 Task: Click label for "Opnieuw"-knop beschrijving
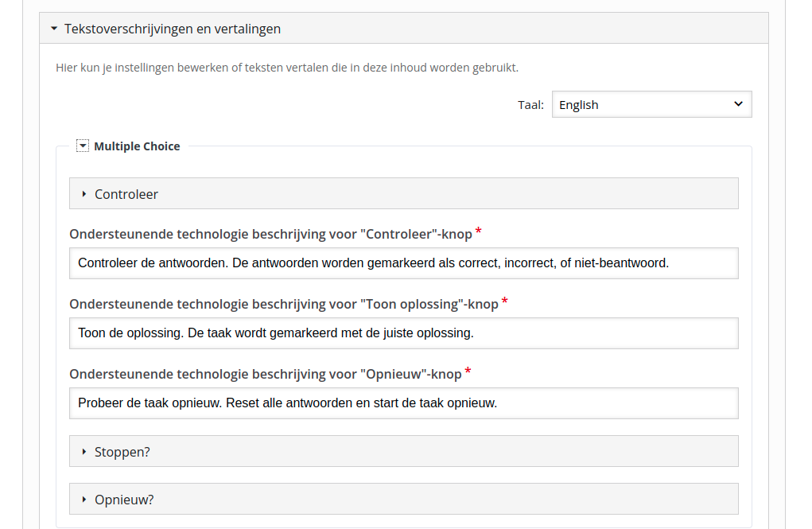[x=265, y=374]
